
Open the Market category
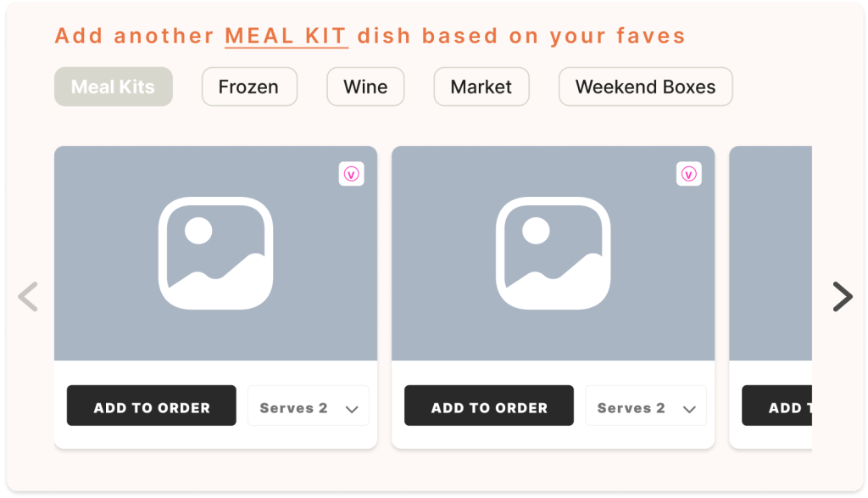coord(481,87)
